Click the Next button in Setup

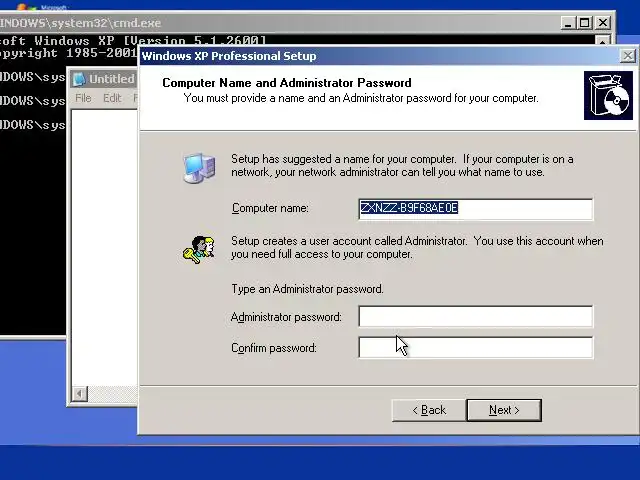[504, 410]
